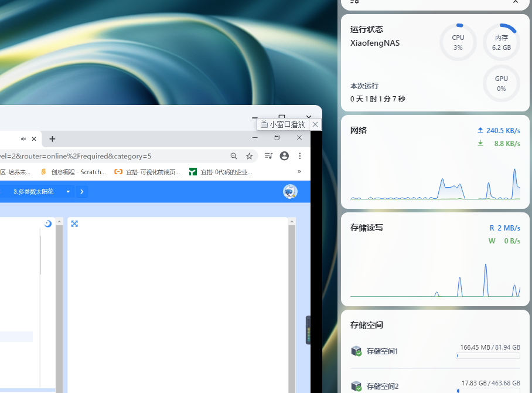Viewport: 532px width, 393px height.
Task: Click the zoom magnifier icon in address bar
Action: [234, 156]
